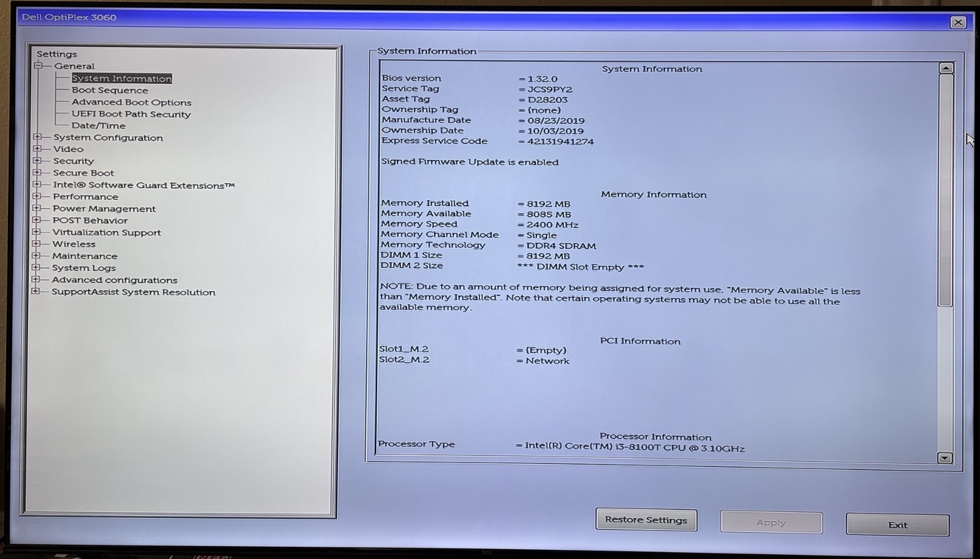Image resolution: width=980 pixels, height=559 pixels.
Task: Expand the Power Management node
Action: coord(37,208)
